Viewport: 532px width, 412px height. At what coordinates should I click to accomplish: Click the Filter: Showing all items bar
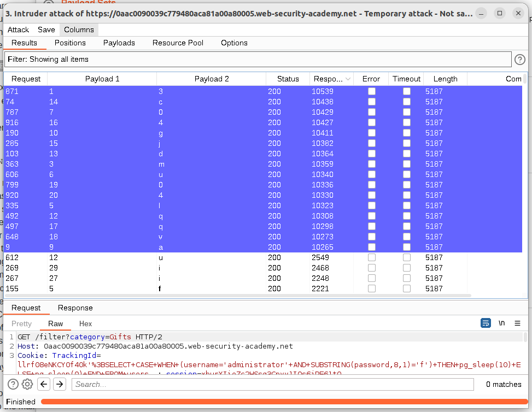(x=258, y=60)
